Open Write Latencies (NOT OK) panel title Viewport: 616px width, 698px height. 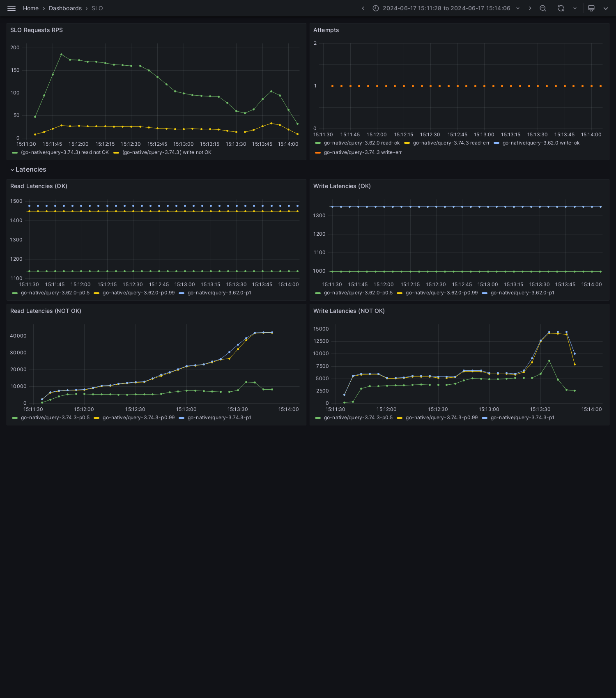coord(349,311)
